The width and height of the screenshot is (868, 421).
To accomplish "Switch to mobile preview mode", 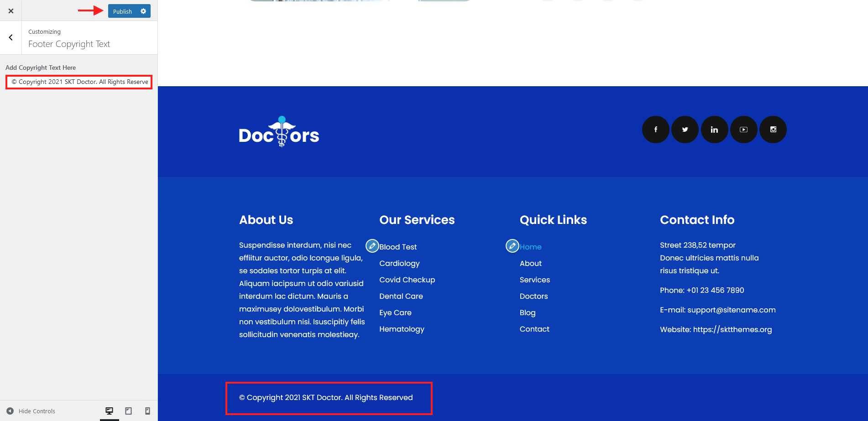I will coord(147,411).
